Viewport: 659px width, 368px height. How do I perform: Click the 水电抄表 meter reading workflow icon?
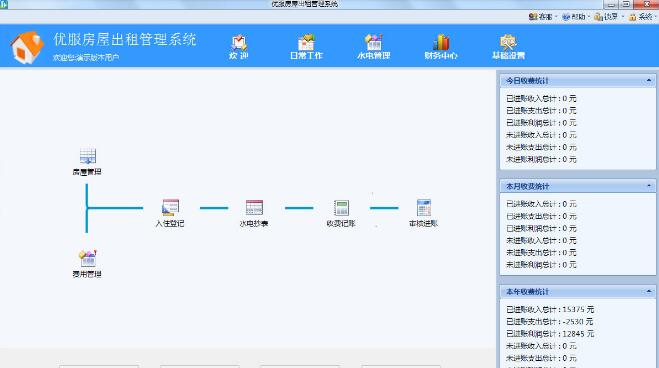click(x=254, y=208)
